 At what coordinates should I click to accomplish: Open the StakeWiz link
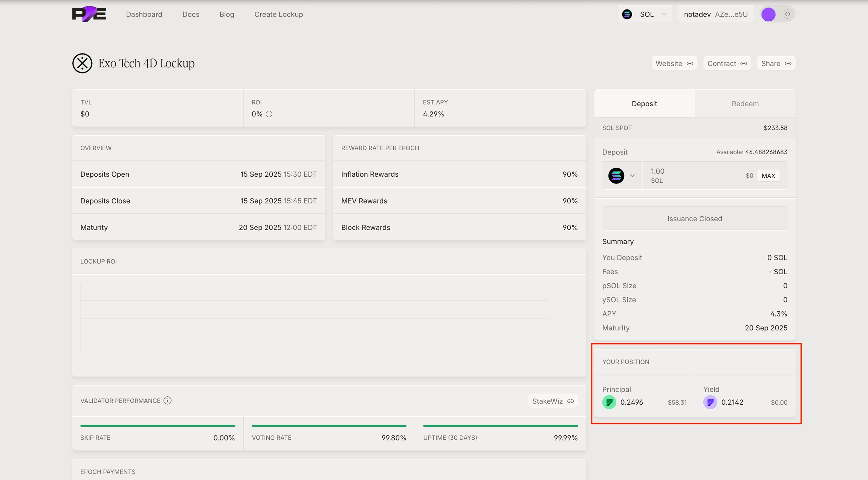pos(553,401)
